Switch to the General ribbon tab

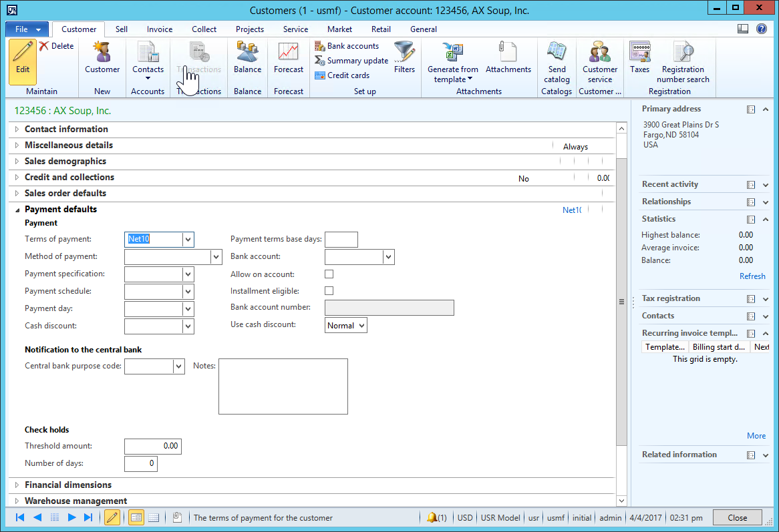coord(424,29)
